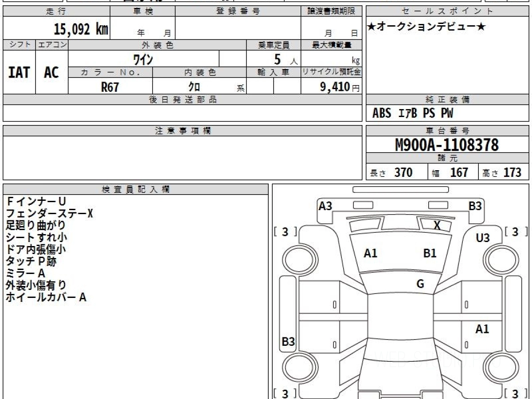This screenshot has width=532, height=399.
Task: Click the ミラーＡ inspector note
Action: pyautogui.click(x=26, y=274)
